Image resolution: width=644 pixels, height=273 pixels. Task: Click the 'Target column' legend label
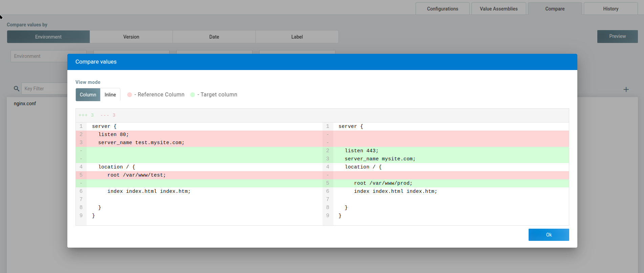pos(219,95)
